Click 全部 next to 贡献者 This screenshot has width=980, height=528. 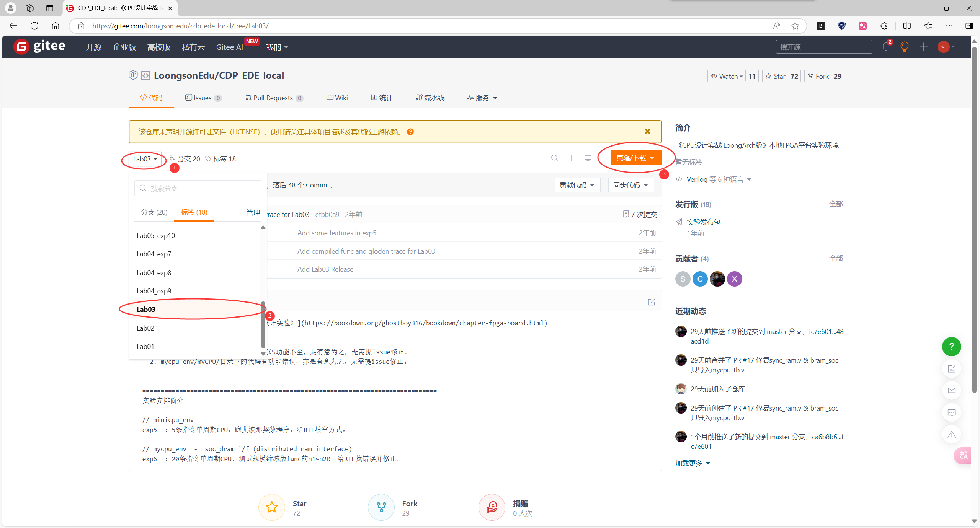coord(836,258)
